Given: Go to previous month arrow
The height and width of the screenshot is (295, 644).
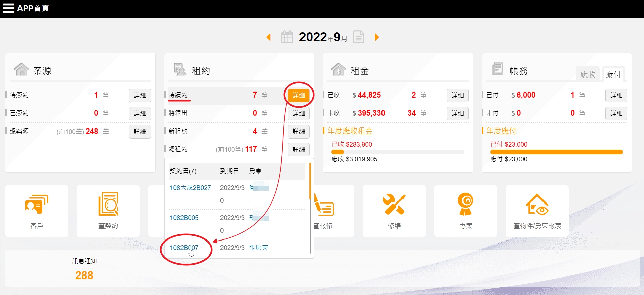Looking at the screenshot, I should coord(269,37).
